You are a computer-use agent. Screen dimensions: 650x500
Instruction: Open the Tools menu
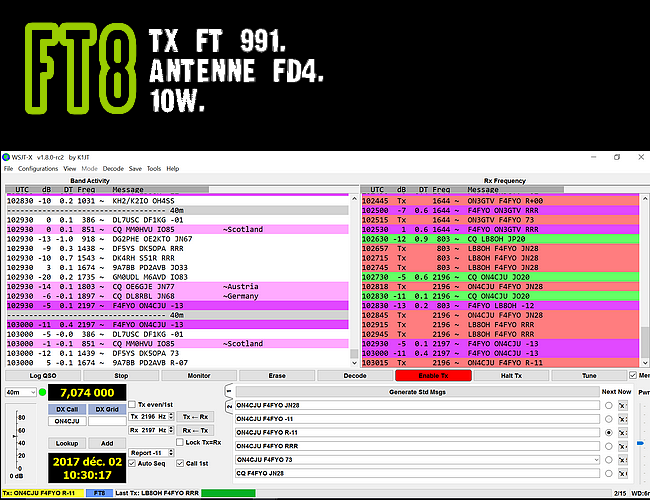point(153,169)
